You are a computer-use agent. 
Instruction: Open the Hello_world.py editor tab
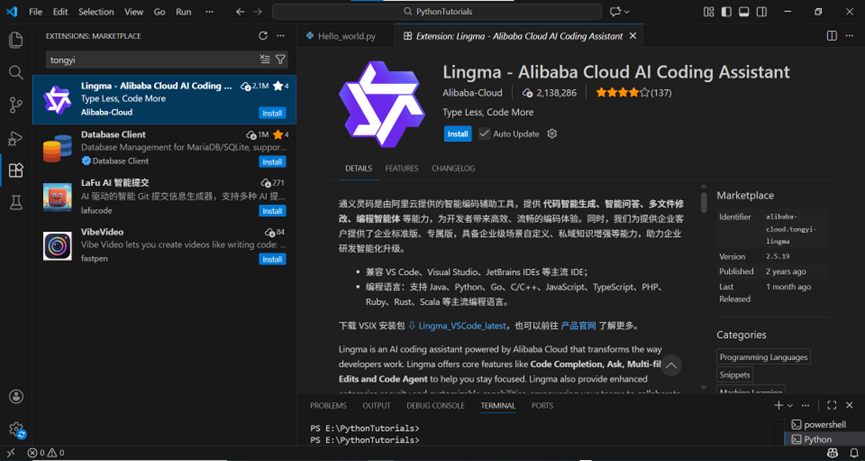click(x=346, y=36)
